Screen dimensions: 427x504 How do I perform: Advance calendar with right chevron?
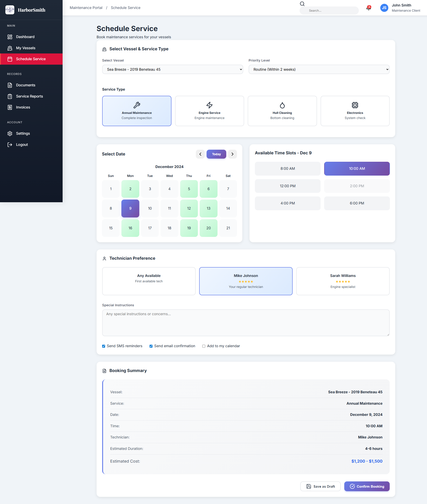click(232, 154)
